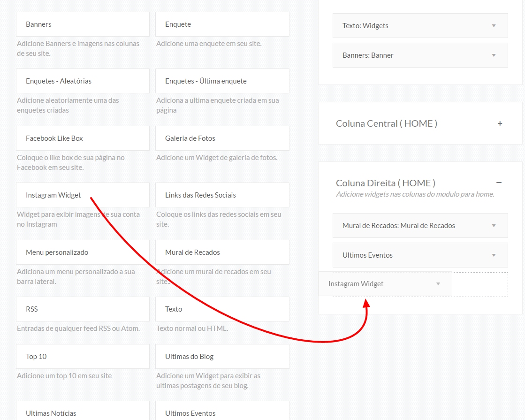The width and height of the screenshot is (525, 420).
Task: Open Ultimos Eventos widget dropdown in sidebar
Action: click(494, 255)
